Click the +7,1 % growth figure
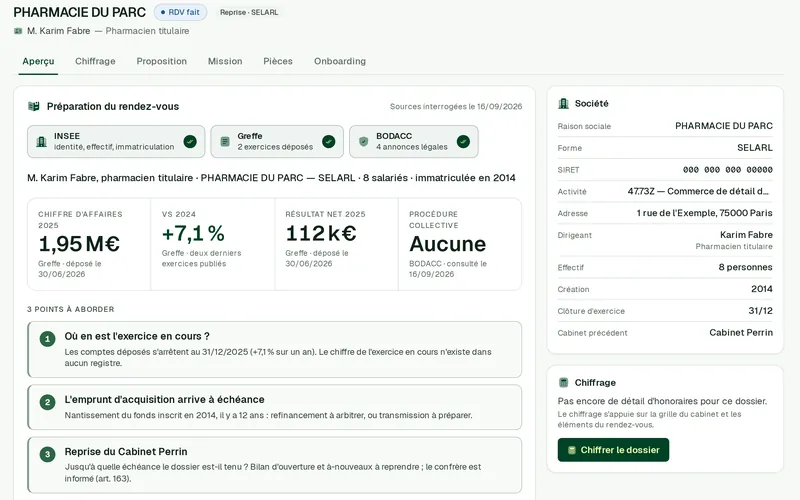This screenshot has height=500, width=800. click(x=193, y=234)
